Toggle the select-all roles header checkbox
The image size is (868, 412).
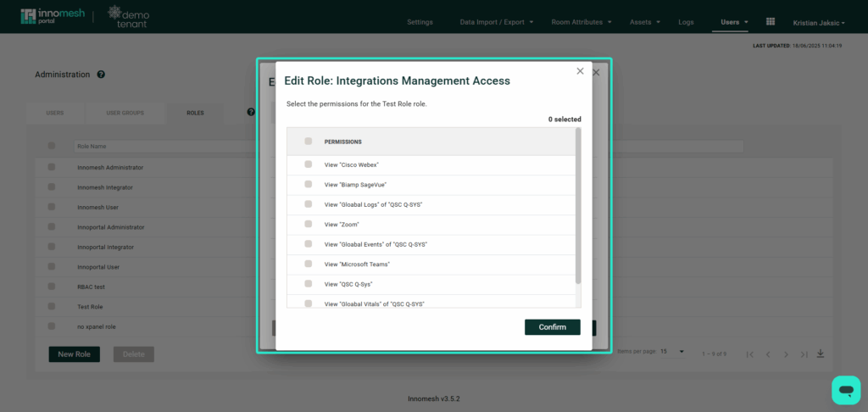52,146
